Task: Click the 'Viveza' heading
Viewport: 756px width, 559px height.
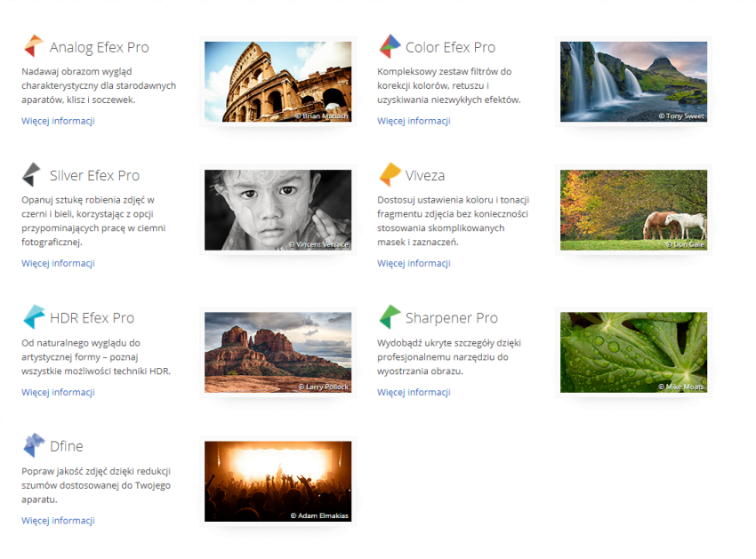Action: (x=425, y=175)
